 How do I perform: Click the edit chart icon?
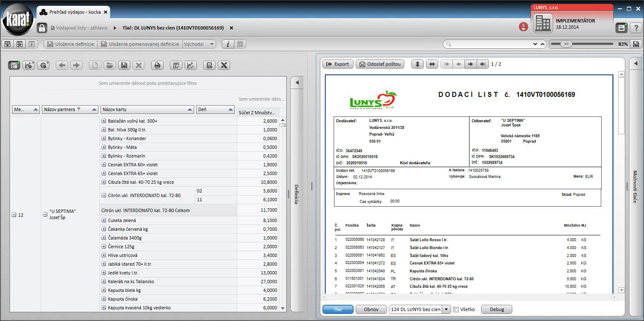(190, 65)
